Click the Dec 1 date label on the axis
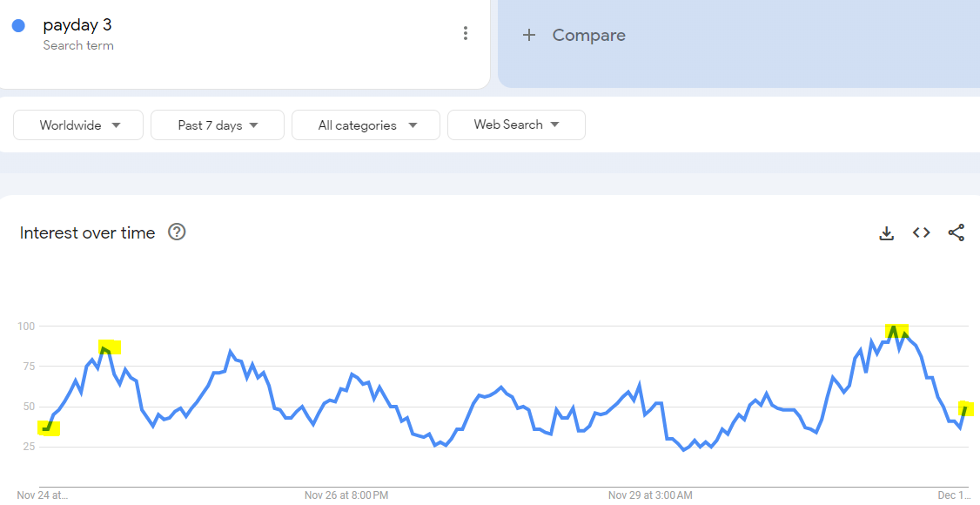This screenshot has height=505, width=980. [x=955, y=495]
